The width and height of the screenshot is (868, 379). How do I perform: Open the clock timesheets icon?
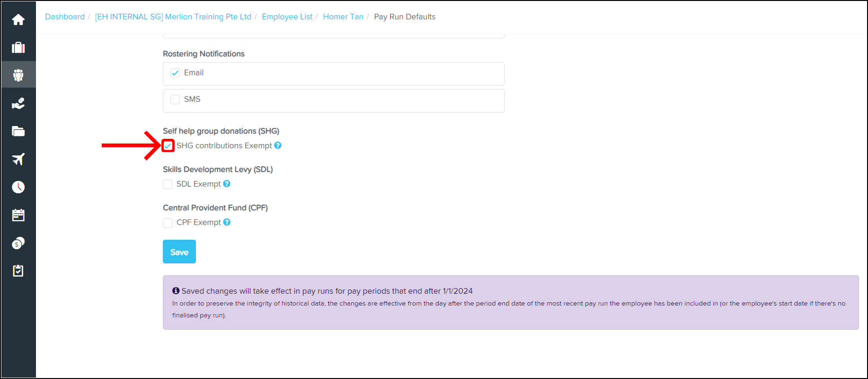[x=18, y=187]
